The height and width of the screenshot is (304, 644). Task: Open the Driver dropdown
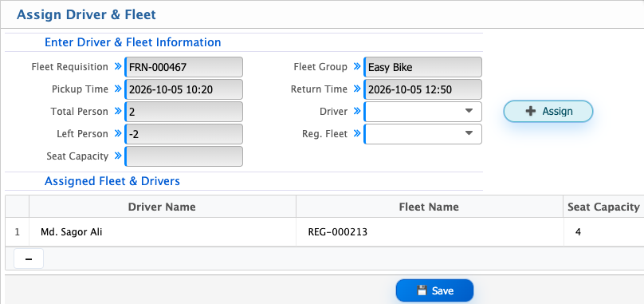coord(422,112)
